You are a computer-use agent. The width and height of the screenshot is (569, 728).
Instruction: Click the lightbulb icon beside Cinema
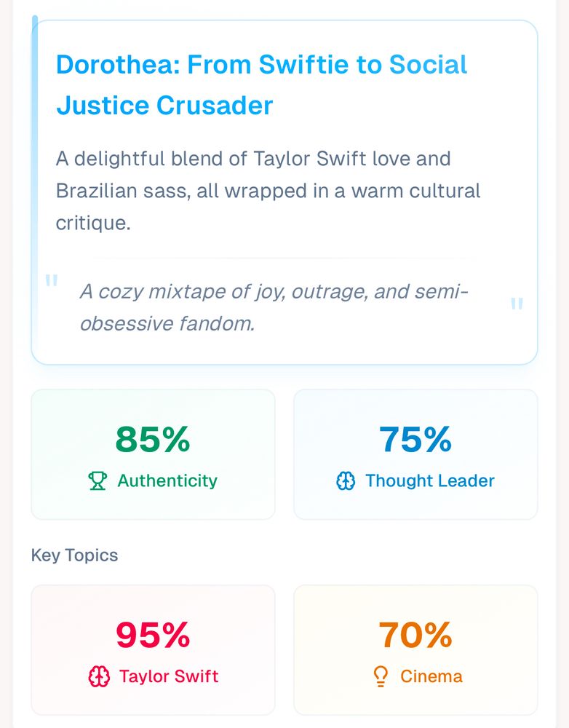pyautogui.click(x=380, y=676)
